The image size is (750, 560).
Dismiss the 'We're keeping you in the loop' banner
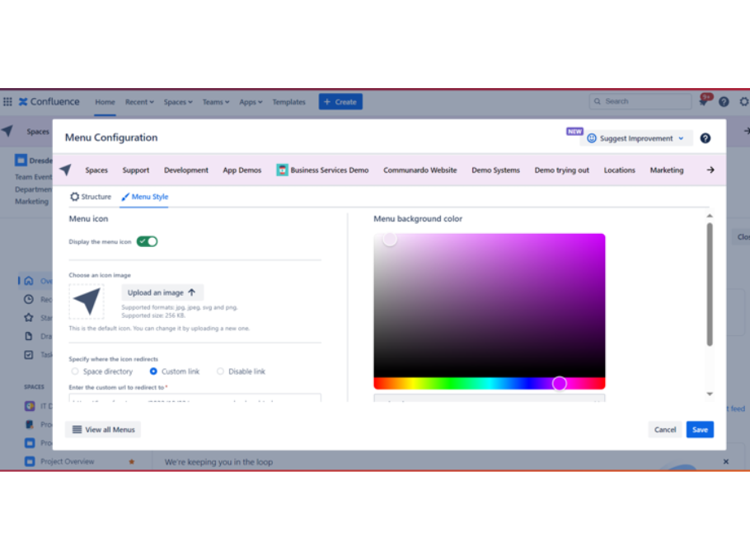click(725, 462)
